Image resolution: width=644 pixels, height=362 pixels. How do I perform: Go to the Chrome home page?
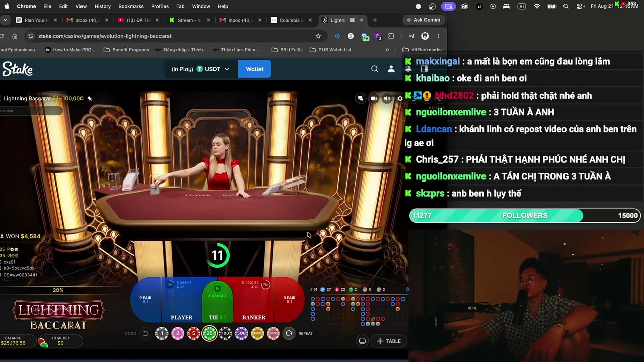click(15, 36)
